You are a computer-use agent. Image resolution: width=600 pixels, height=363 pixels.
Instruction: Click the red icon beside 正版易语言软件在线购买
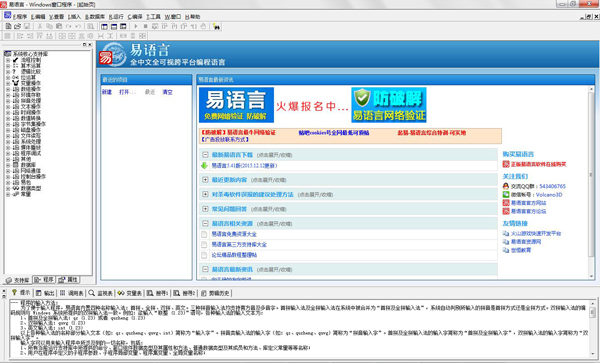506,164
